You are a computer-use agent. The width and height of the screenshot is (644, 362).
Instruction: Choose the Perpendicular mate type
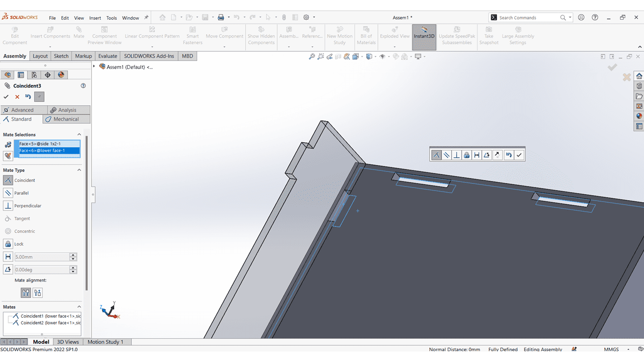[x=8, y=206]
